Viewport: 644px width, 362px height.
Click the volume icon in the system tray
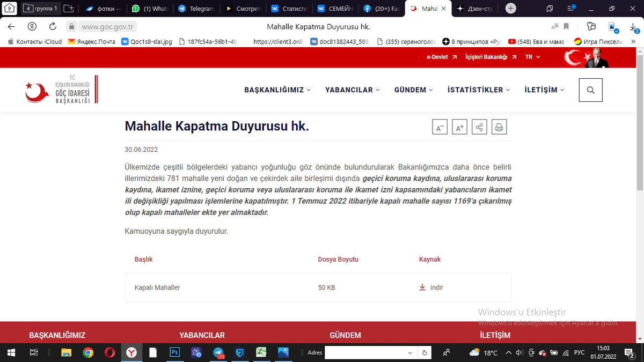(519, 353)
